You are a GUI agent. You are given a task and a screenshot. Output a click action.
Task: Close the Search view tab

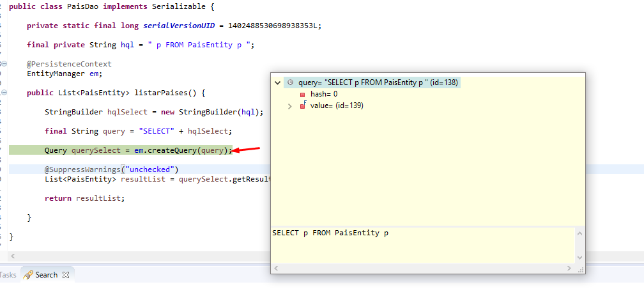click(65, 275)
